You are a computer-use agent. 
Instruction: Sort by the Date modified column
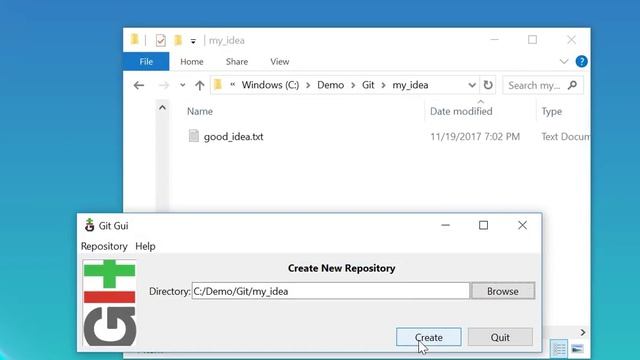pos(461,111)
